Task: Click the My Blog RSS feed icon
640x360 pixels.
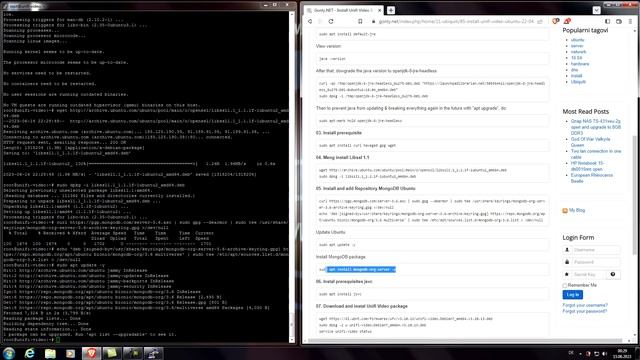Action: 565,211
